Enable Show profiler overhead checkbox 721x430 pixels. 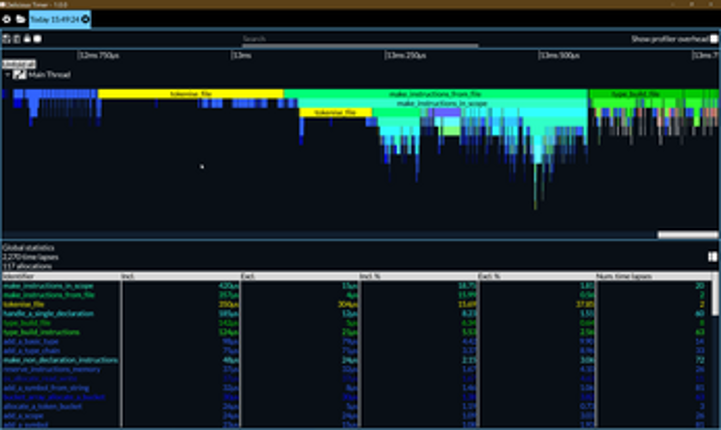714,39
